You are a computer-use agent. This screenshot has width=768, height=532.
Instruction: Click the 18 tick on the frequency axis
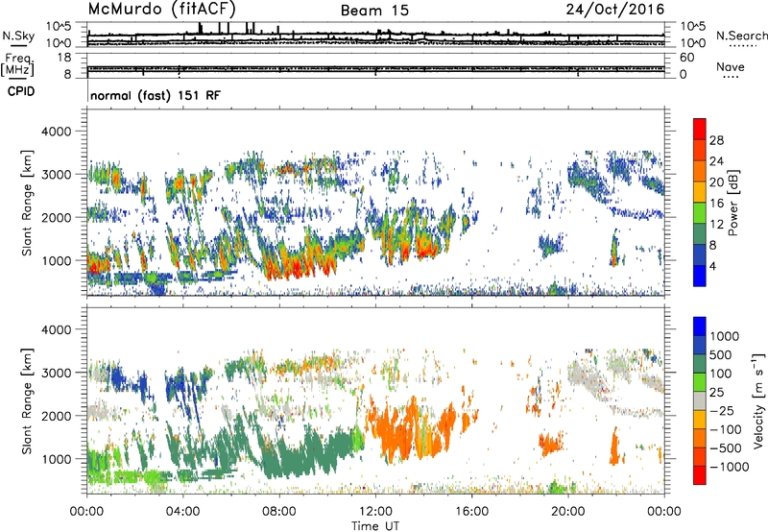coord(64,58)
